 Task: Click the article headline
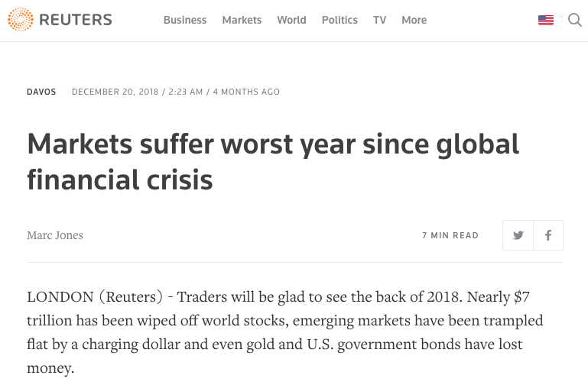pos(273,161)
